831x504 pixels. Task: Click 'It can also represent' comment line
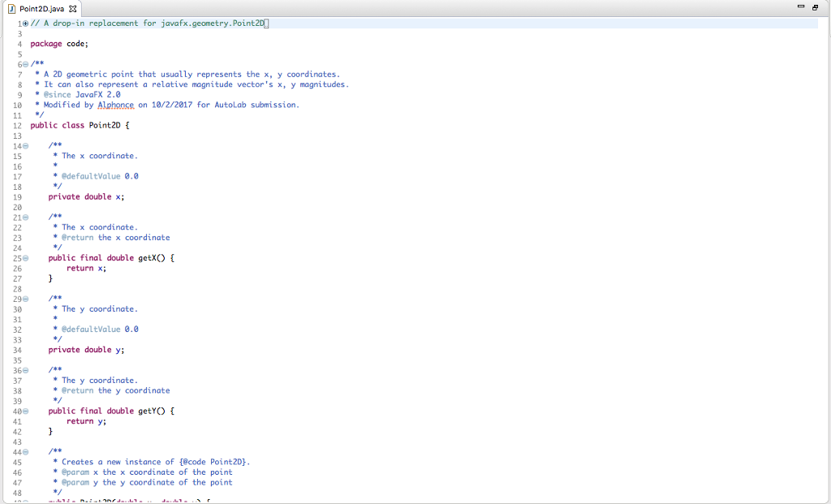point(196,84)
